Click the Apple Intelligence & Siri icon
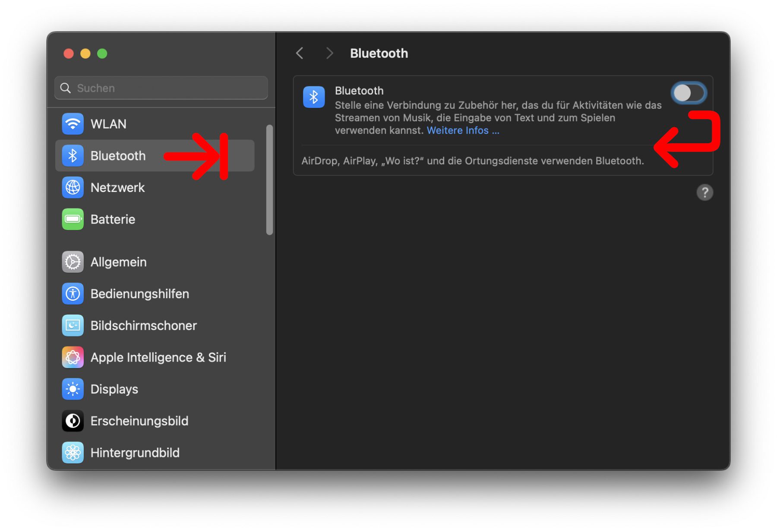Image resolution: width=777 pixels, height=532 pixels. 73,357
